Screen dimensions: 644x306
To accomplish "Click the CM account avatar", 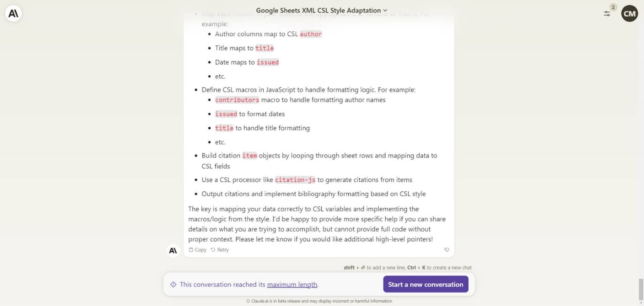I will point(629,13).
